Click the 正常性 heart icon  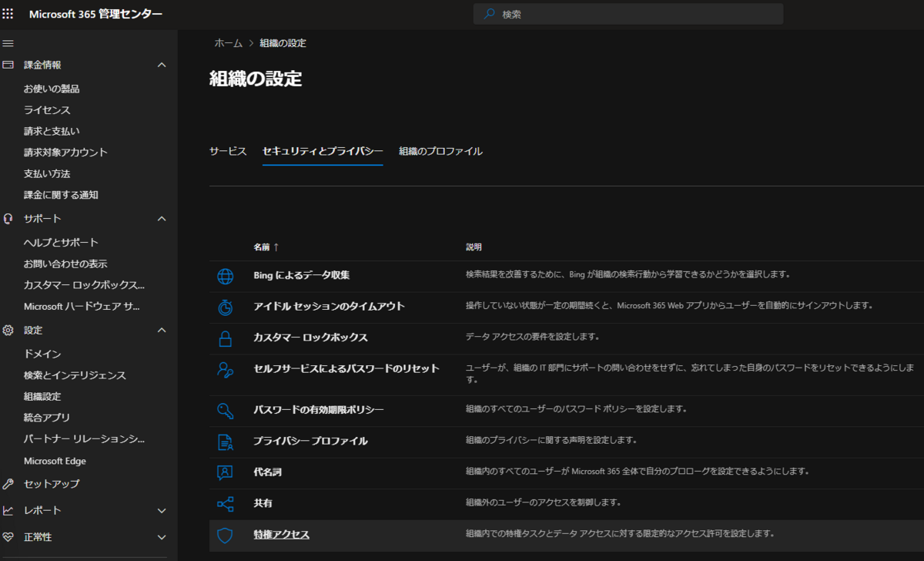coord(8,537)
